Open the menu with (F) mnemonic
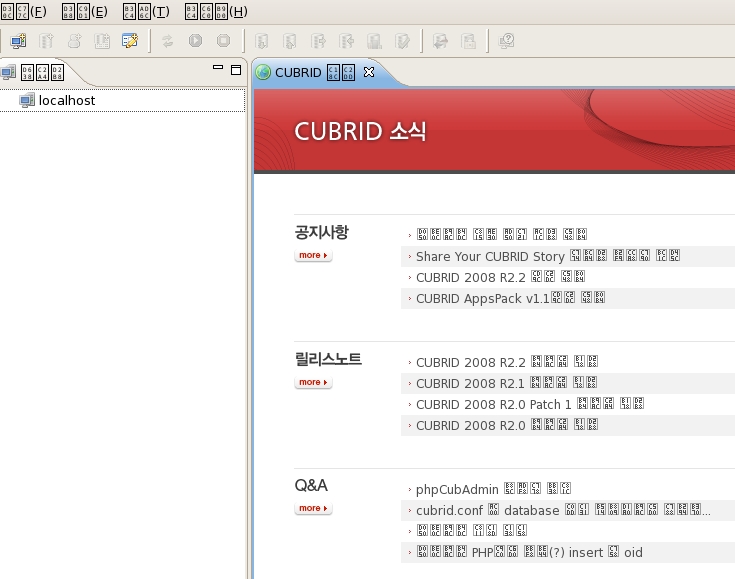 (23, 12)
